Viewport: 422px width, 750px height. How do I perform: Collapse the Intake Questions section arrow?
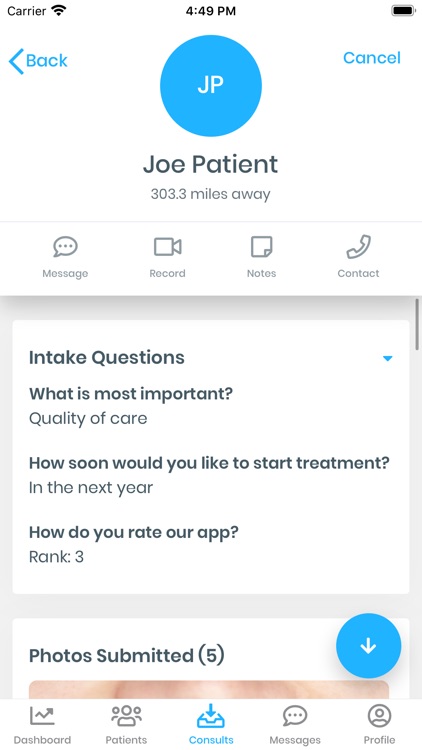388,358
